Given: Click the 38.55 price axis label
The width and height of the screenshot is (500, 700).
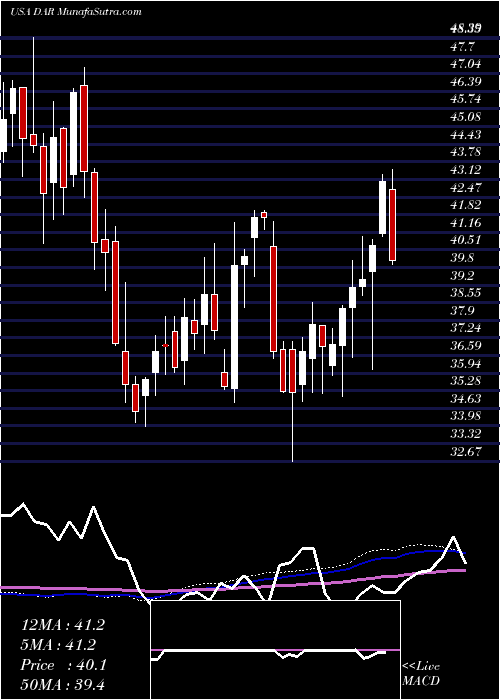Looking at the screenshot, I should 466,293.
